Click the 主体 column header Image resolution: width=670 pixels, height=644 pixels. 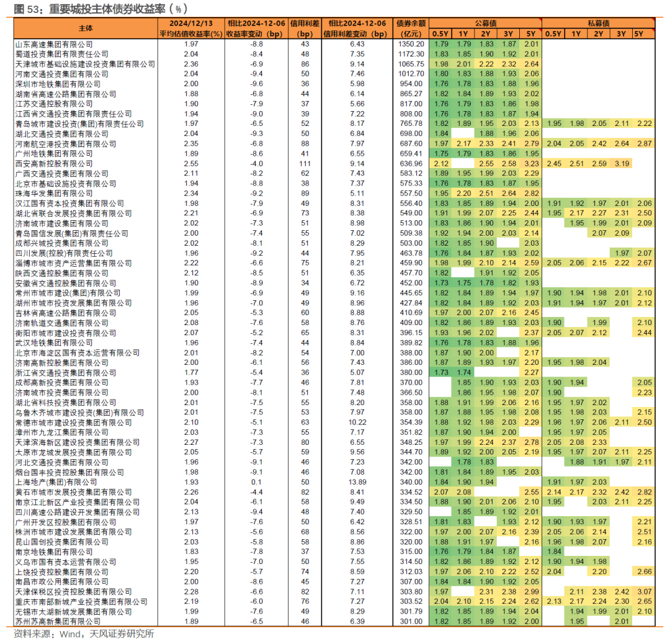86,28
